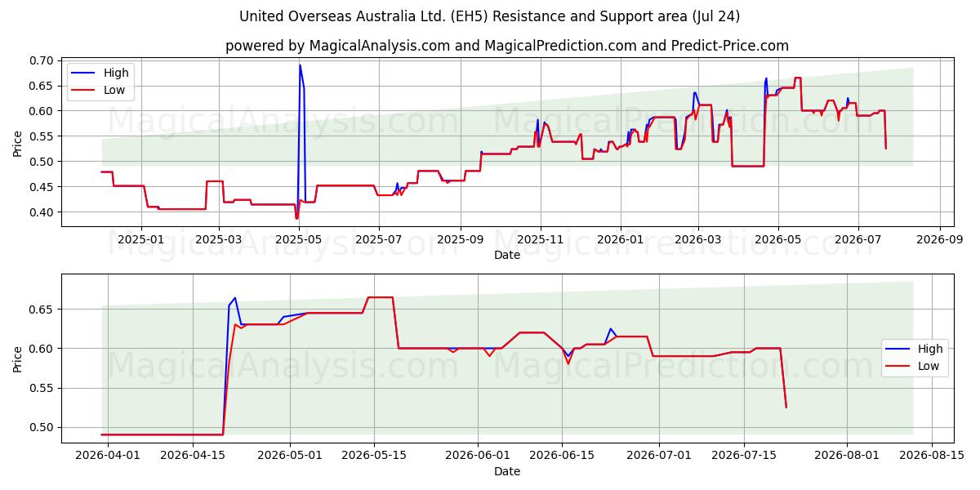Click the Date x-axis label under bottom chart
Screen dimensions: 980x490
[507, 471]
